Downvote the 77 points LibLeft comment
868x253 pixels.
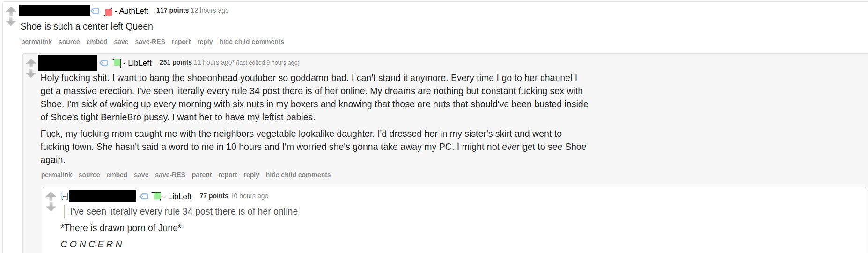(51, 207)
